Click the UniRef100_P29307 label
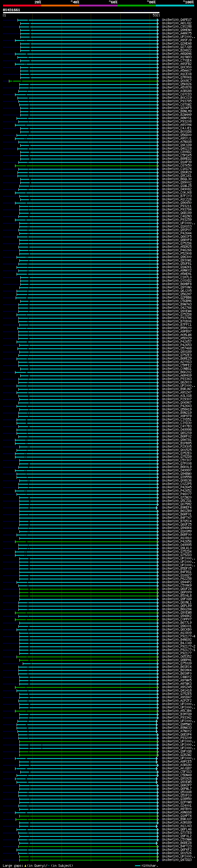The height and width of the screenshot is (868, 197). pyautogui.click(x=177, y=399)
